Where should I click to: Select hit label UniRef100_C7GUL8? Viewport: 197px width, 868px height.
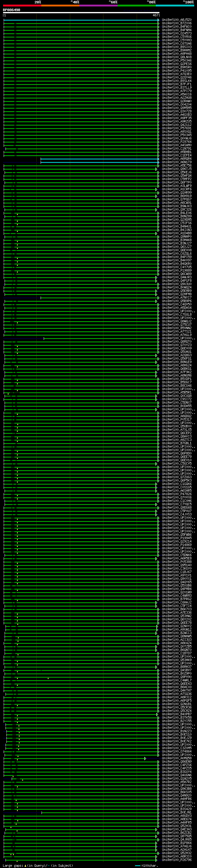tap(177, 314)
